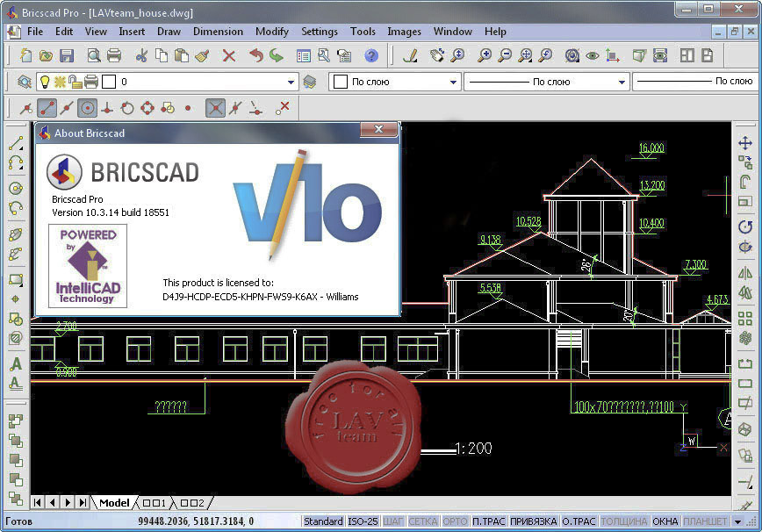
Task: Click the coordinates readout in status bar
Action: pos(196,521)
